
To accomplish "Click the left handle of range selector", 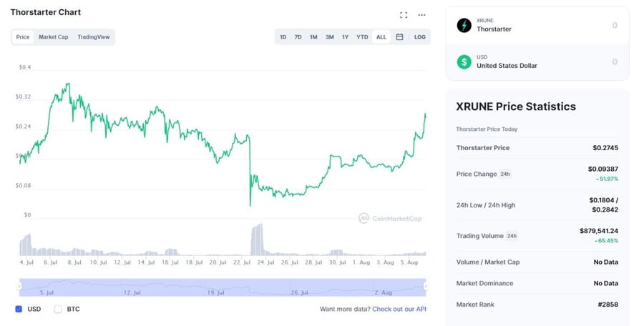I will (19, 286).
